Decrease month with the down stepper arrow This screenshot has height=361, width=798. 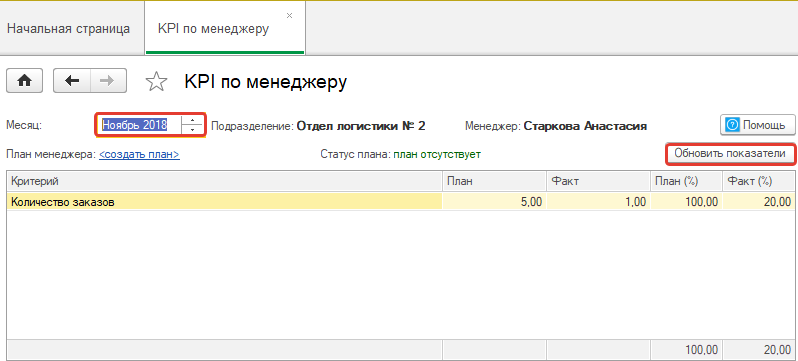pos(192,129)
